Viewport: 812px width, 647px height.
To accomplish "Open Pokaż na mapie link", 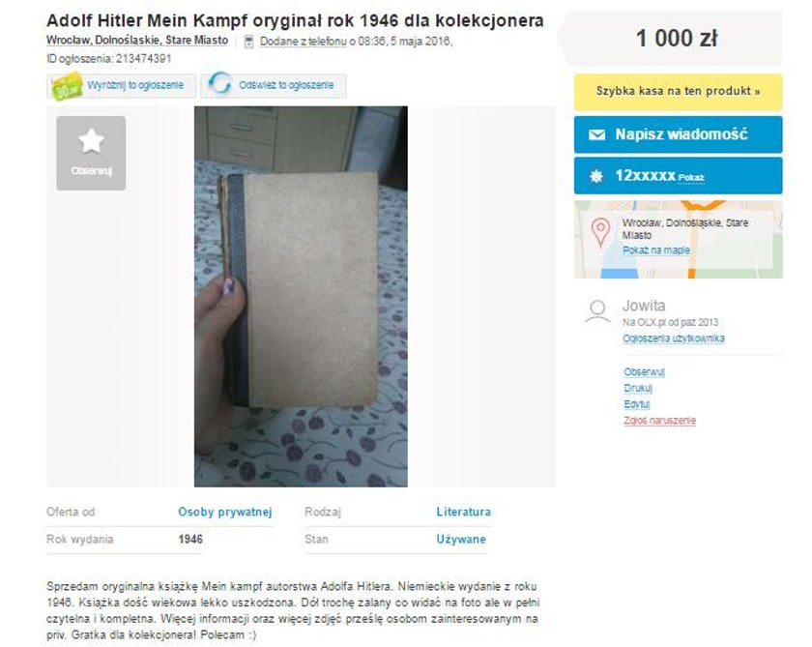I will pyautogui.click(x=656, y=250).
